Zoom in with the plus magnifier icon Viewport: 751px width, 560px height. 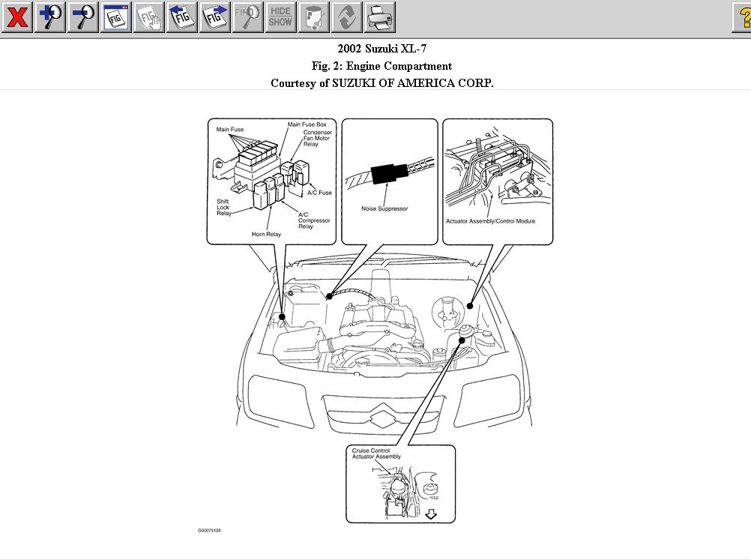point(49,17)
